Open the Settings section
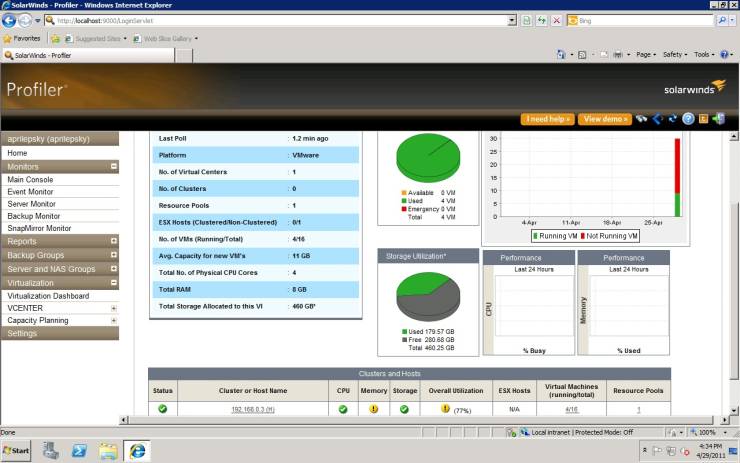740x463 pixels. [x=60, y=333]
